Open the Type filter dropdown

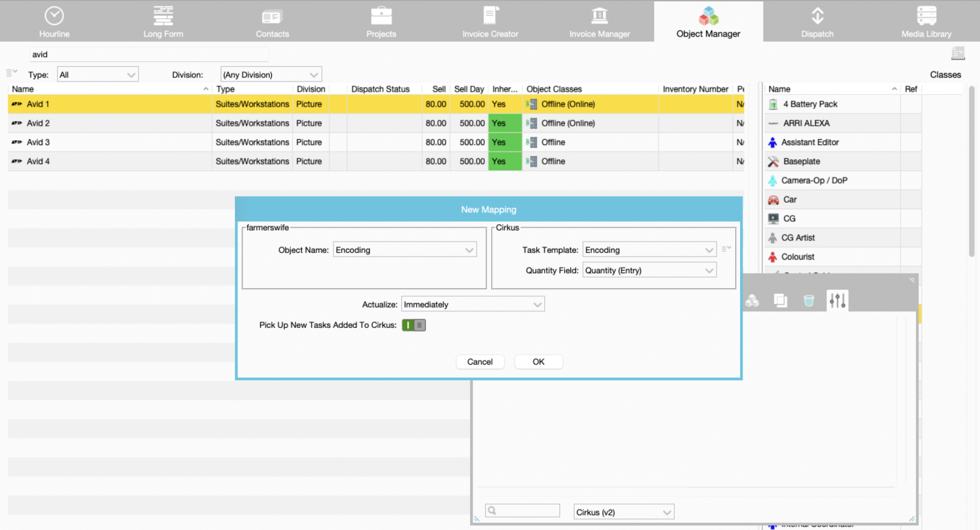pos(98,74)
